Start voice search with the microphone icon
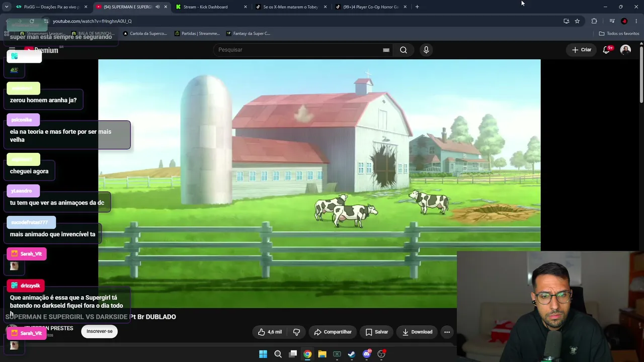 click(x=426, y=50)
